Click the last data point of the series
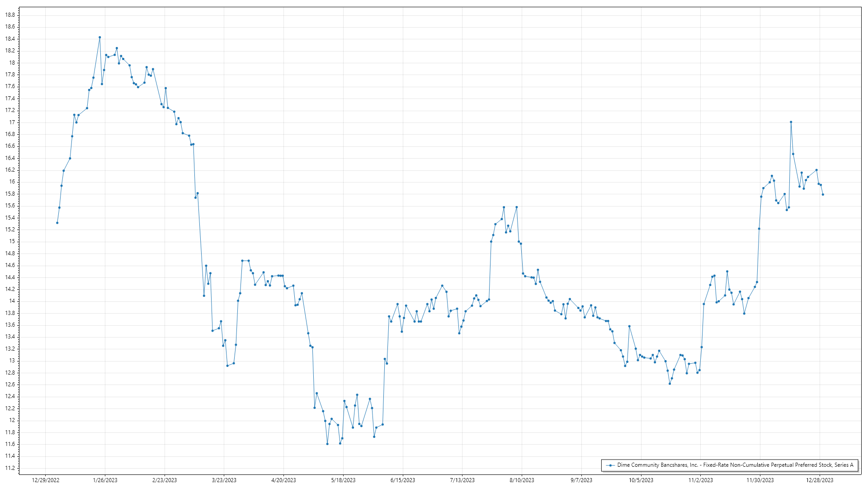 (823, 195)
